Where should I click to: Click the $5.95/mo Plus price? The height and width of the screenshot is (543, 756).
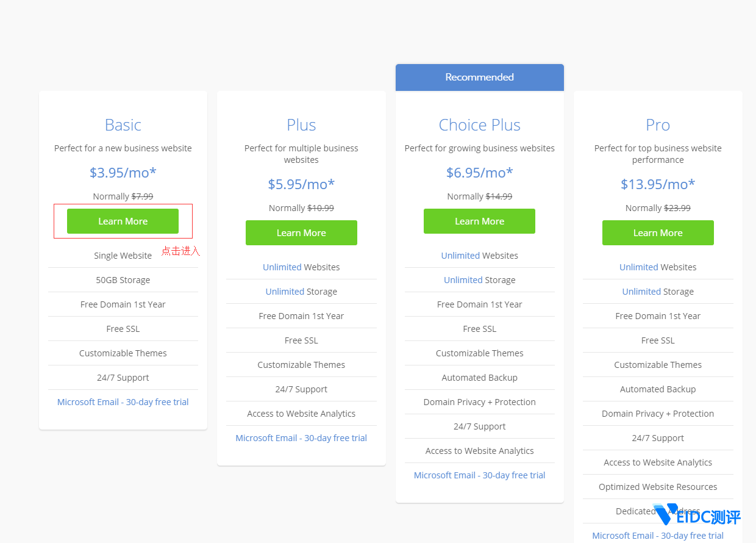(x=301, y=184)
